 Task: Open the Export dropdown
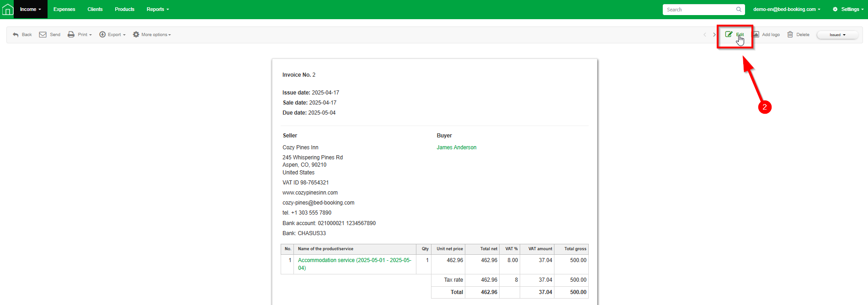pos(112,35)
